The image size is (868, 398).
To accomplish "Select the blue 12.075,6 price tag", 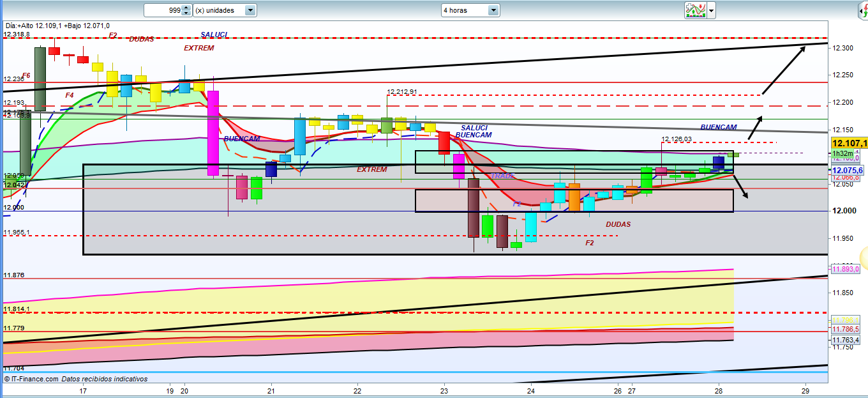I will pos(848,171).
